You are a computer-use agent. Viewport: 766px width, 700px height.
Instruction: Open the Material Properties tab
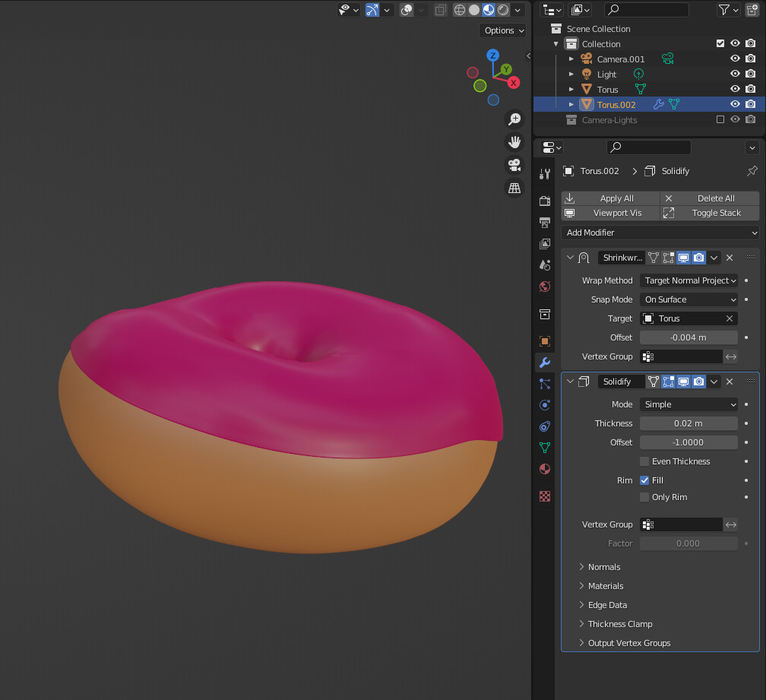[x=544, y=469]
